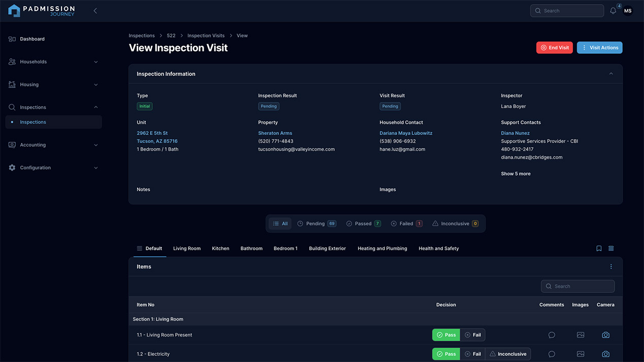The width and height of the screenshot is (644, 362).
Task: Expand the Housing sidebar menu
Action: pyautogui.click(x=96, y=85)
